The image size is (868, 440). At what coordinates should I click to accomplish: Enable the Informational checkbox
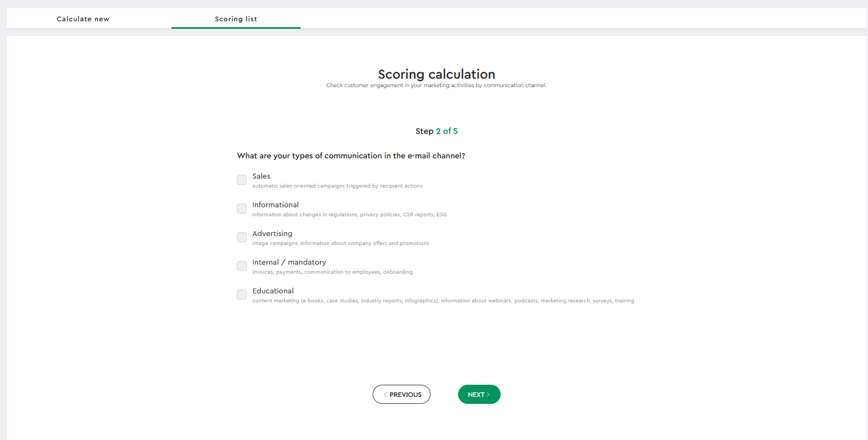(x=242, y=209)
